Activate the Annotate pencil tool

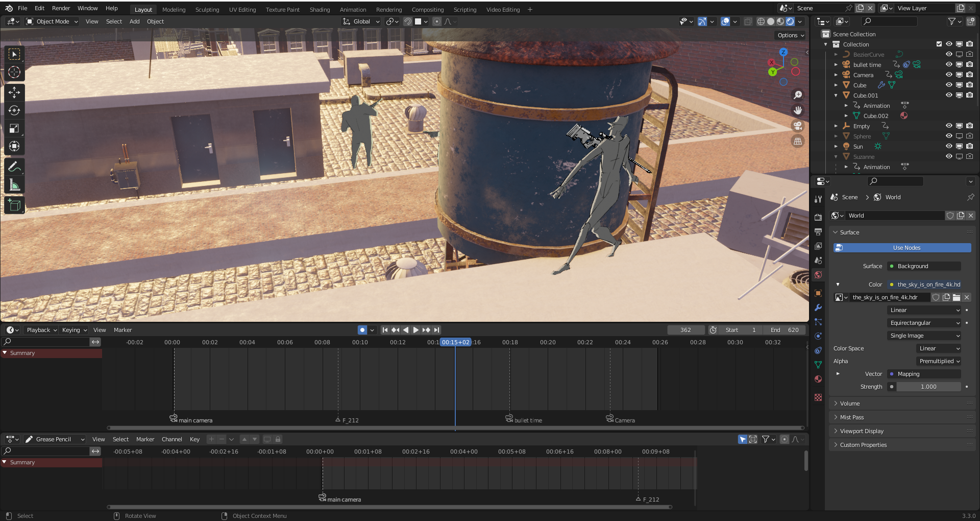pyautogui.click(x=14, y=167)
